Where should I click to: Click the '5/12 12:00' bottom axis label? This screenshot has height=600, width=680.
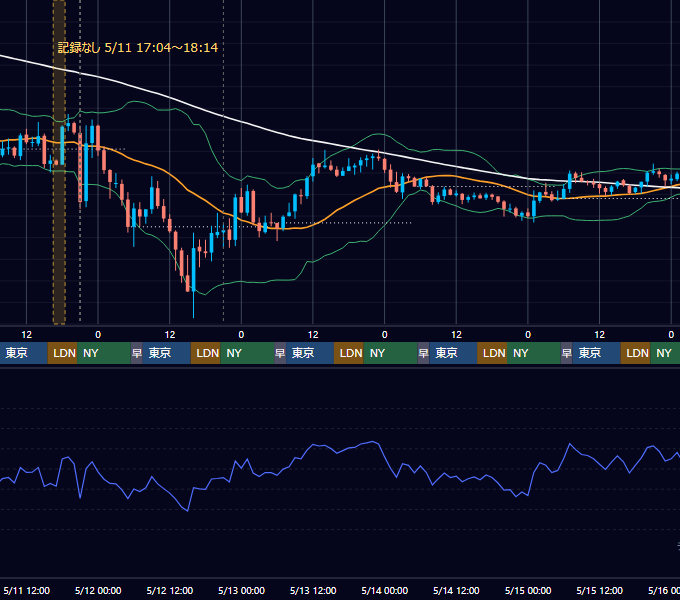tap(170, 590)
